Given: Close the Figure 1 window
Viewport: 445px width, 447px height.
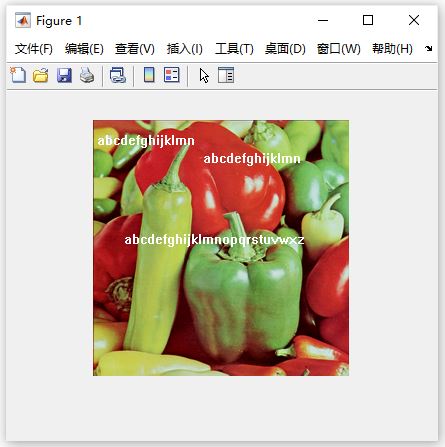Looking at the screenshot, I should [414, 20].
